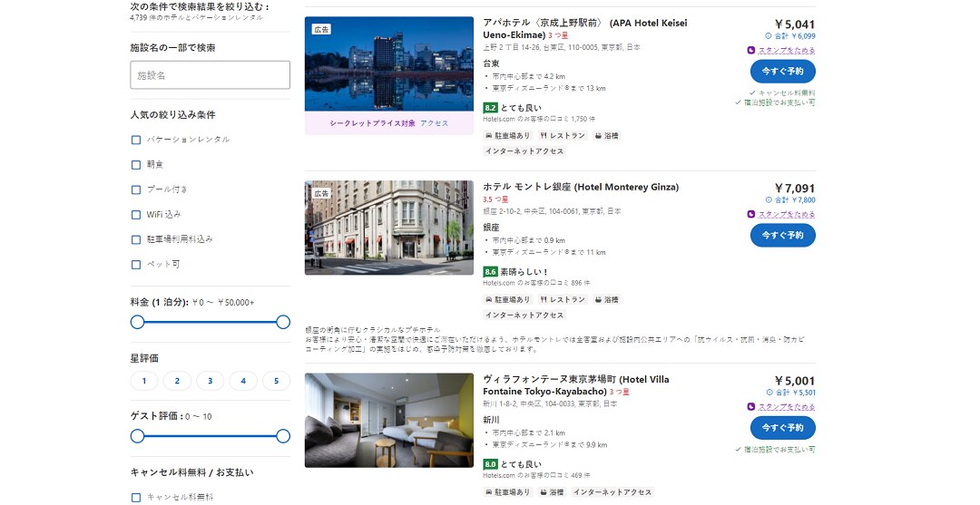Select star rating 3 button

tap(210, 381)
